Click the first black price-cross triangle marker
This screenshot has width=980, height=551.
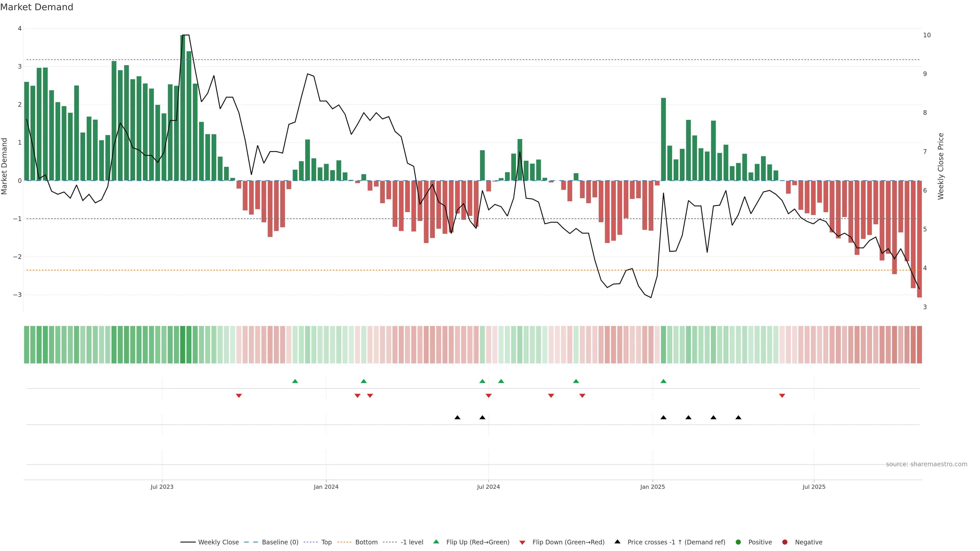[x=457, y=418]
